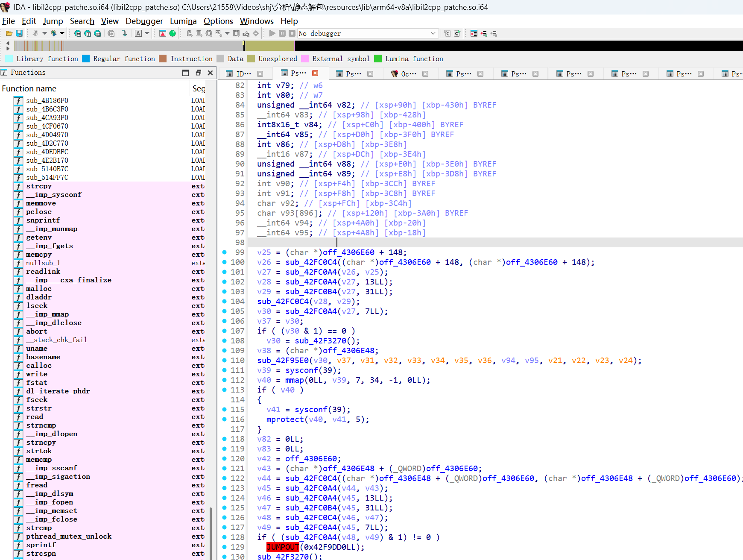Click the C icon with green arrow
743x560 pixels.
click(457, 33)
